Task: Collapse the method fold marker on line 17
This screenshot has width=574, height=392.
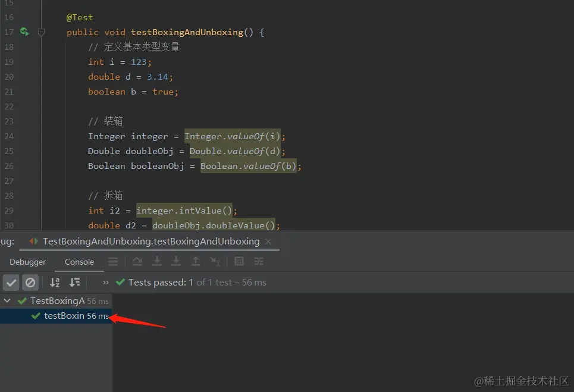Action: [x=42, y=33]
